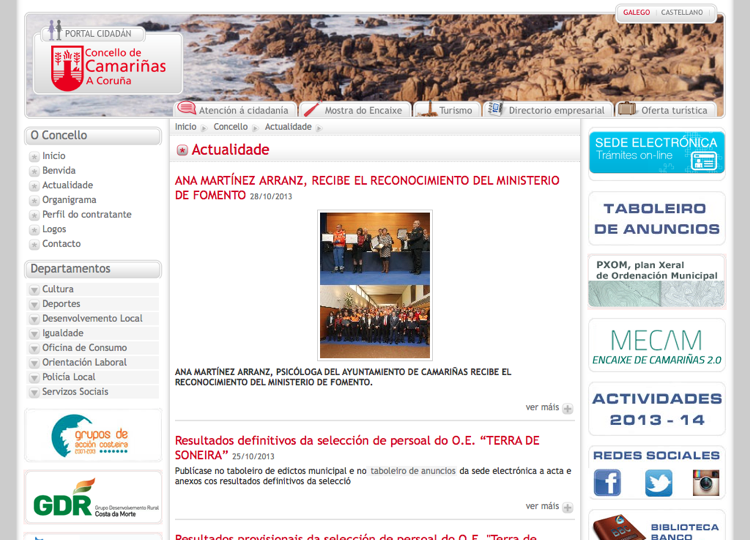The height and width of the screenshot is (540, 750).
Task: Click the Concello de Camariñas logo
Action: coord(108,67)
